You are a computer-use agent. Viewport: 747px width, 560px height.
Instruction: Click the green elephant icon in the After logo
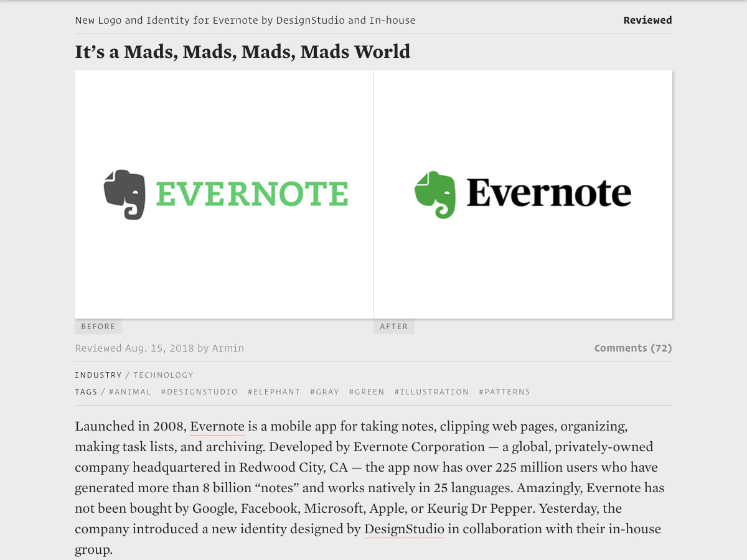pos(435,194)
